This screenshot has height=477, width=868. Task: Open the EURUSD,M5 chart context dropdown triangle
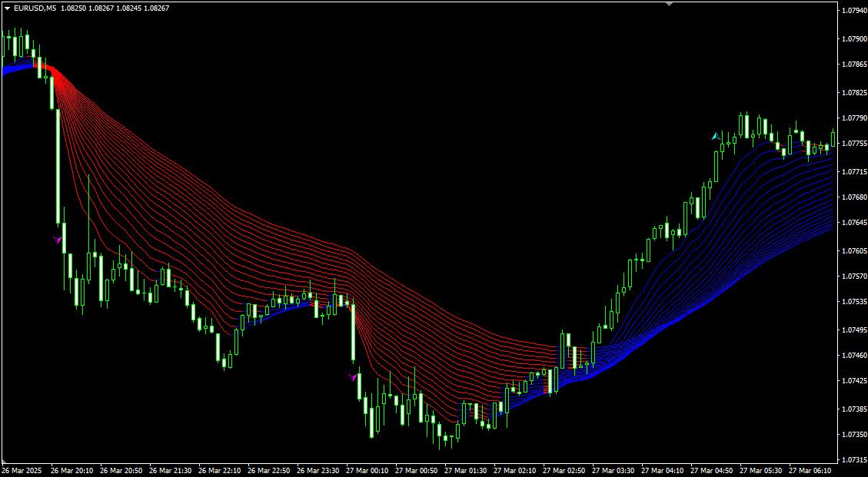8,8
